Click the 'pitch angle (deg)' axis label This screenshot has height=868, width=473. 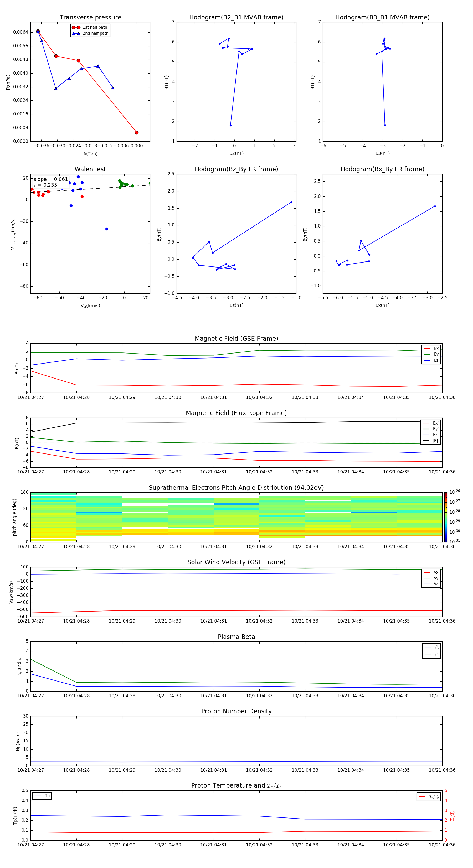coord(14,517)
